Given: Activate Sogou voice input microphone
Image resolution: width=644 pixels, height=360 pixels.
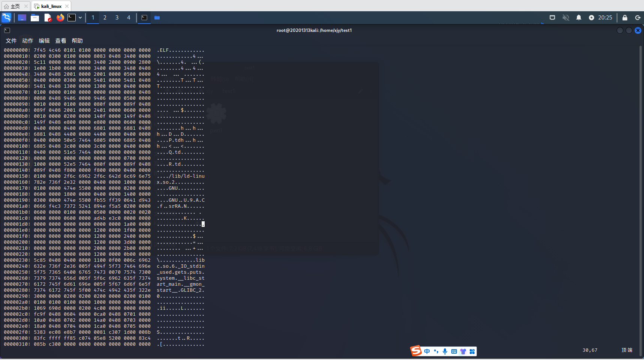Looking at the screenshot, I should click(x=445, y=351).
